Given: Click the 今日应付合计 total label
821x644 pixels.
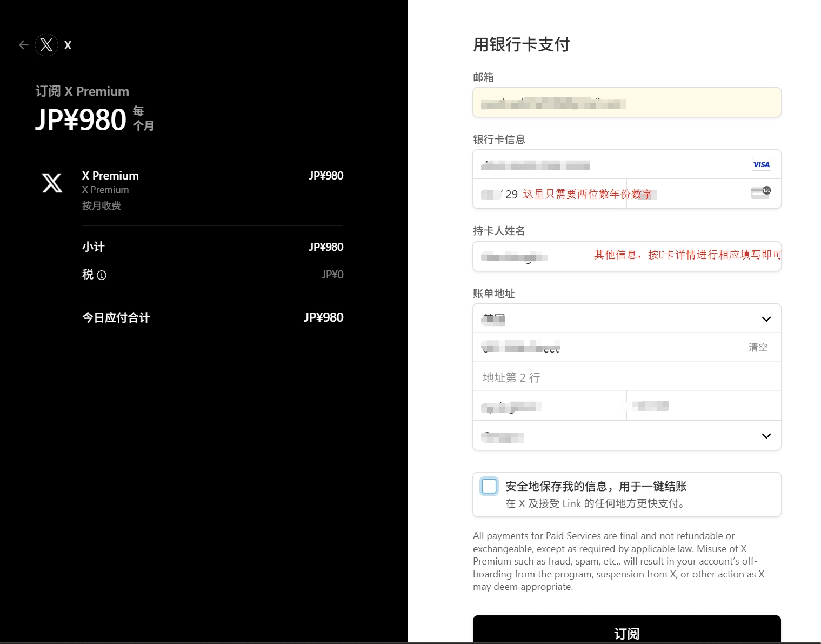Looking at the screenshot, I should [x=116, y=318].
